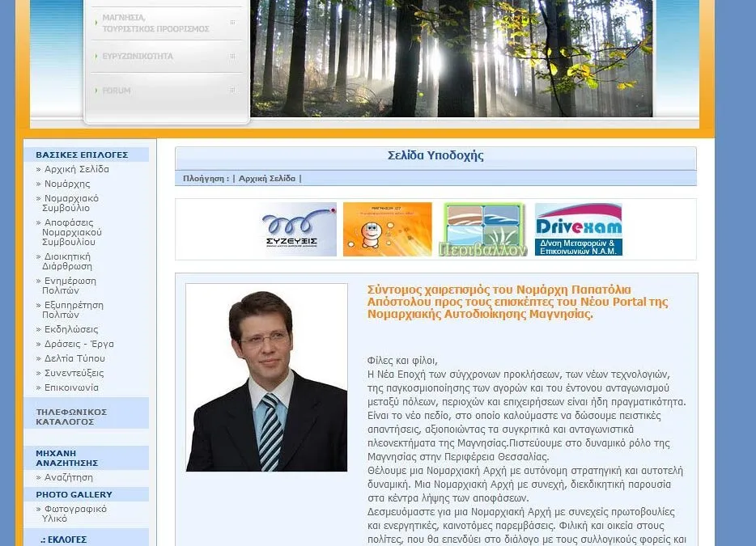Open Φωτογραφικό Υλικό photo gallery link
Image resolution: width=756 pixels, height=546 pixels.
click(74, 514)
